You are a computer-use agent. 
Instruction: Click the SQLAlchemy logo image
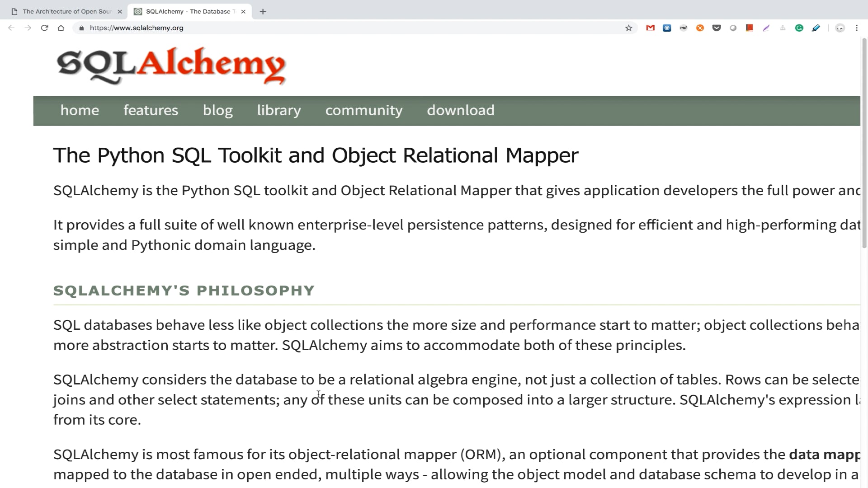(171, 66)
